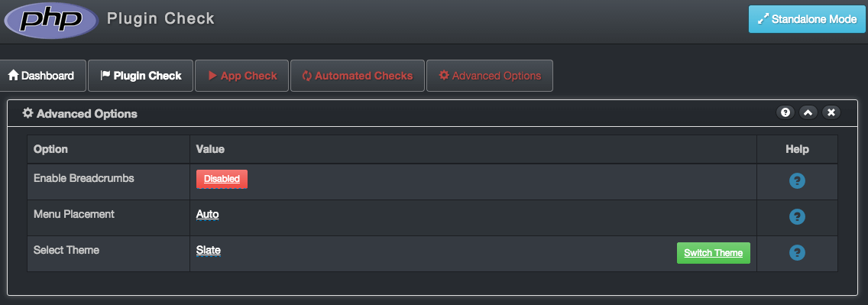Click the Value column header
Image resolution: width=868 pixels, height=305 pixels.
coord(210,150)
